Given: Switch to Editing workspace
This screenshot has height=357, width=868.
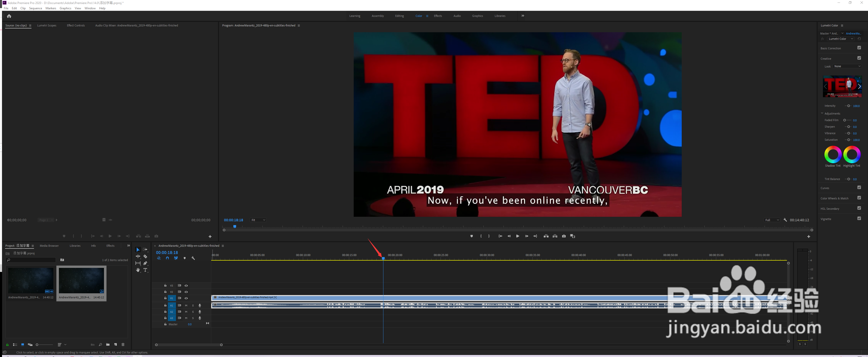Looking at the screenshot, I should click(x=399, y=16).
